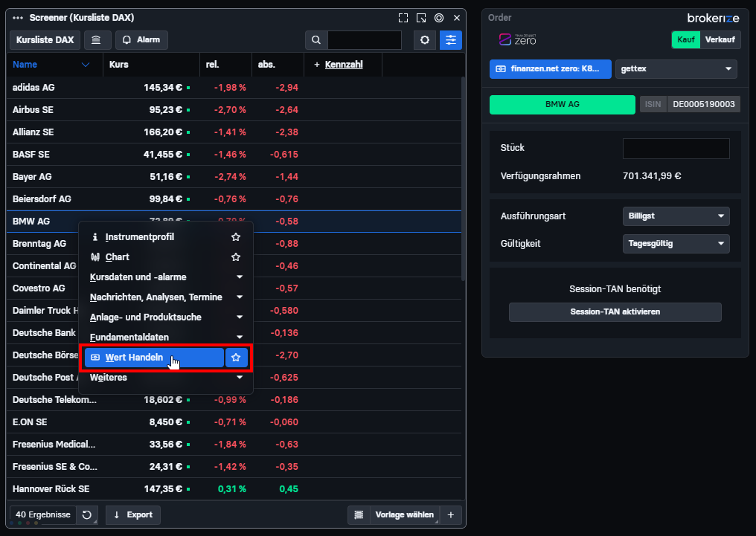This screenshot has height=536, width=756.
Task: Click the plus icon next to Vorlage wählen
Action: coord(451,514)
